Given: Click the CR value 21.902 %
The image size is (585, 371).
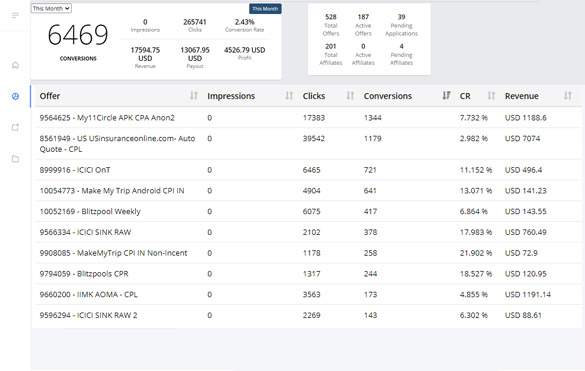Looking at the screenshot, I should [476, 253].
